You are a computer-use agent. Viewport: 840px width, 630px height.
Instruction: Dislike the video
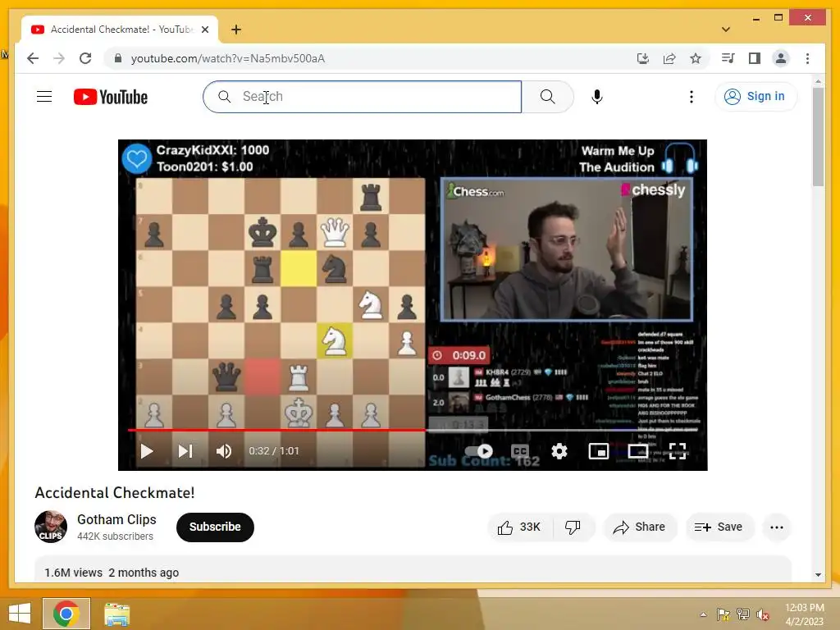(573, 527)
